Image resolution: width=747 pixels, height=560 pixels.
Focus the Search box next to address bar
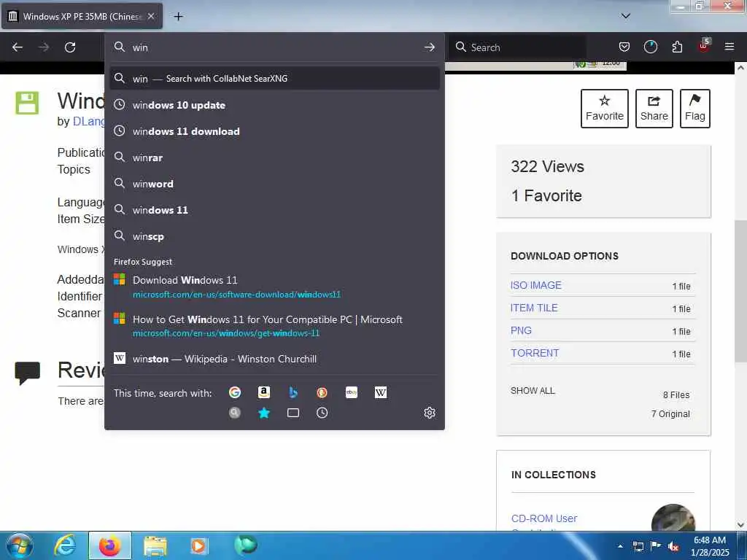518,47
